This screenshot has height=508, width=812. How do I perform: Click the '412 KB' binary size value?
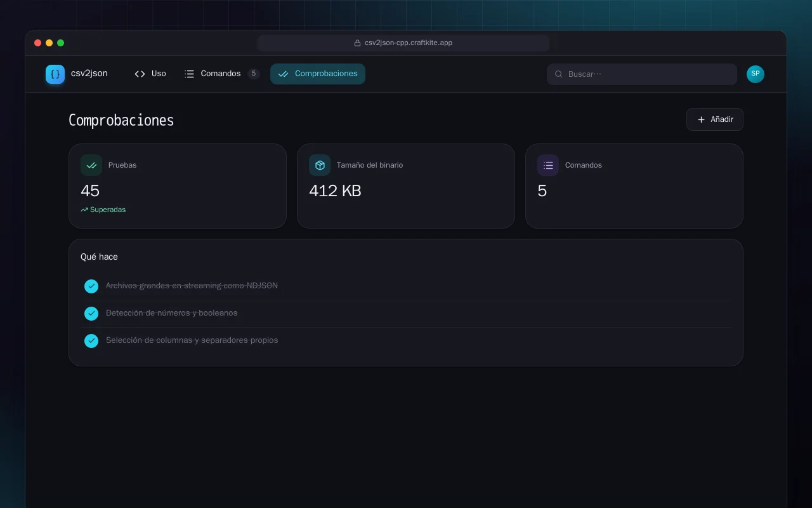tap(335, 190)
